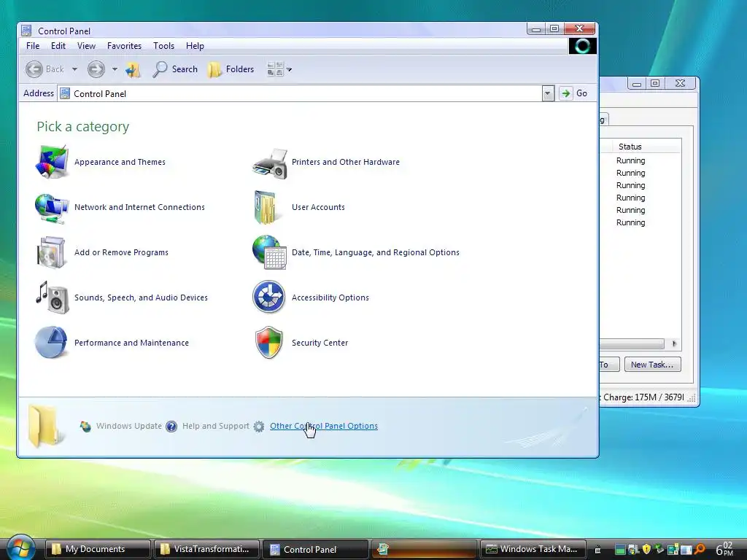The width and height of the screenshot is (747, 560).
Task: Open Add or Remove Programs icon
Action: [x=50, y=252]
